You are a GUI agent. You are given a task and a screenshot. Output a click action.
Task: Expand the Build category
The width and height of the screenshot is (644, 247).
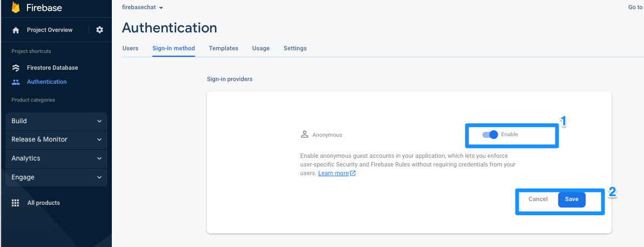tap(57, 121)
